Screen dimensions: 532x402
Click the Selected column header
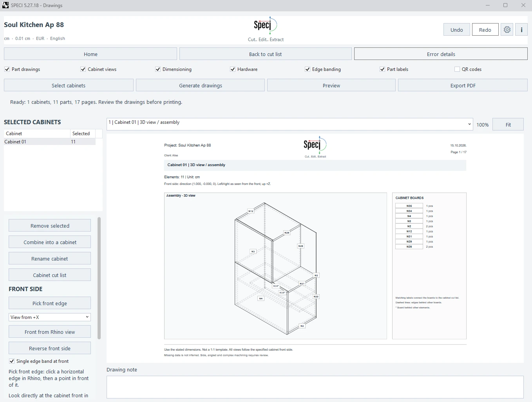(x=83, y=134)
